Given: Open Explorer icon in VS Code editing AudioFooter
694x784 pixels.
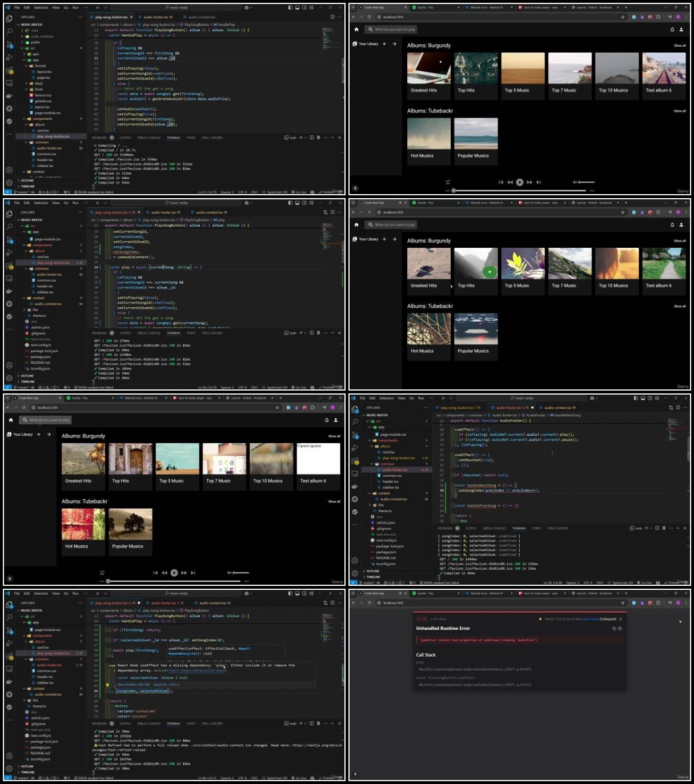Looking at the screenshot, I should click(x=355, y=409).
